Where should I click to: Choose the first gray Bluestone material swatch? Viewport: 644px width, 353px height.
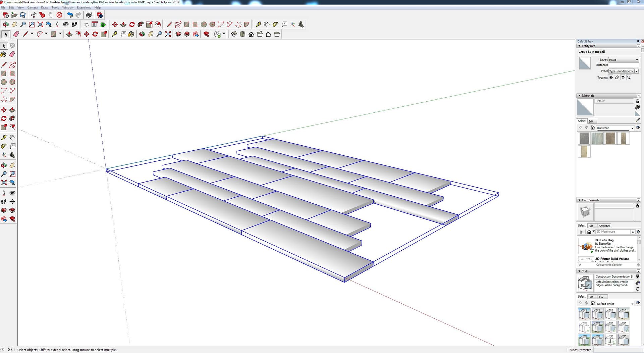[584, 138]
